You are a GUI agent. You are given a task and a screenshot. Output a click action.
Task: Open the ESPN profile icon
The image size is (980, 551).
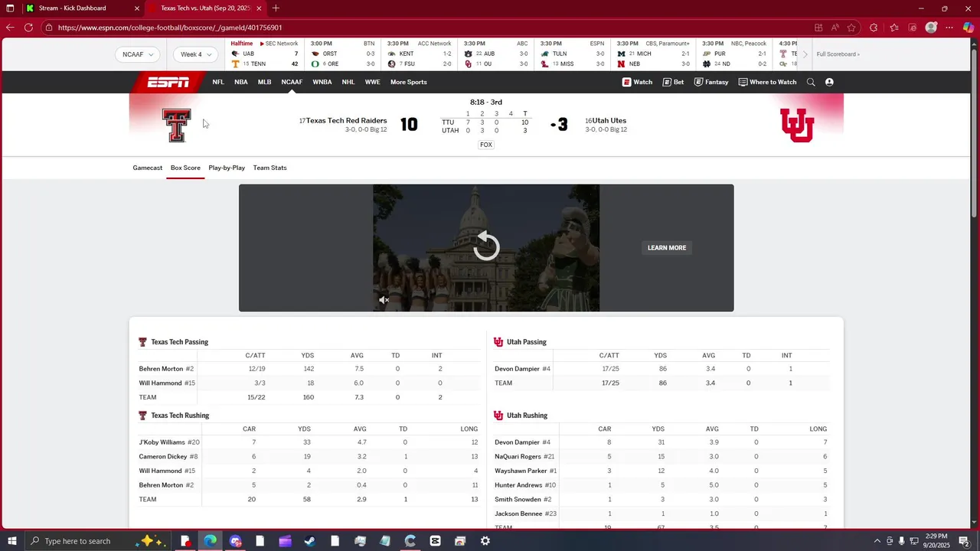[x=829, y=82]
